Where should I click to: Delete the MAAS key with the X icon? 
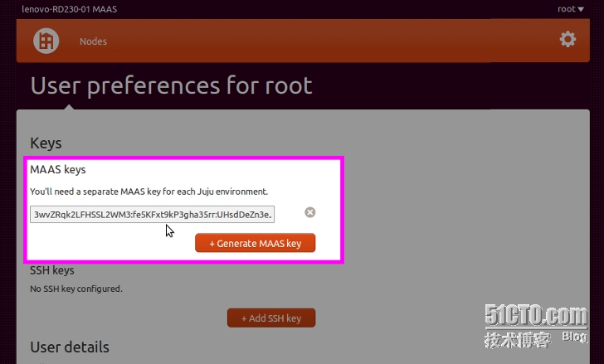pos(310,212)
